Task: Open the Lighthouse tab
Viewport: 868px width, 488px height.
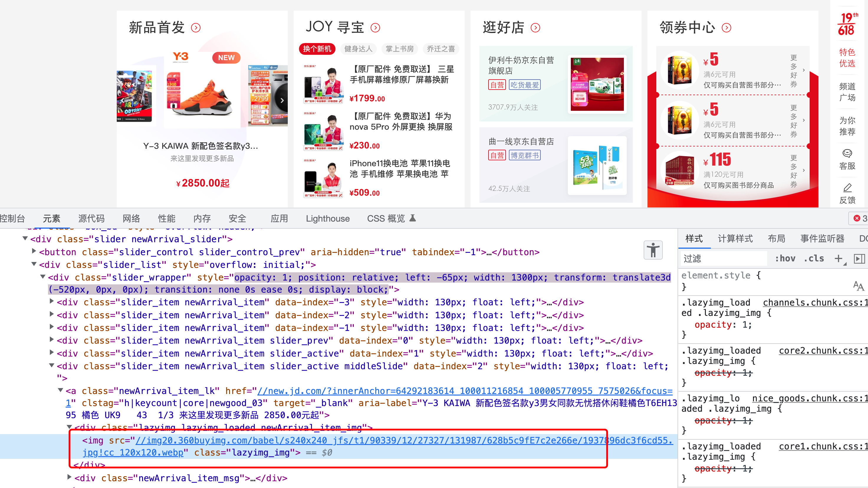Action: point(328,219)
